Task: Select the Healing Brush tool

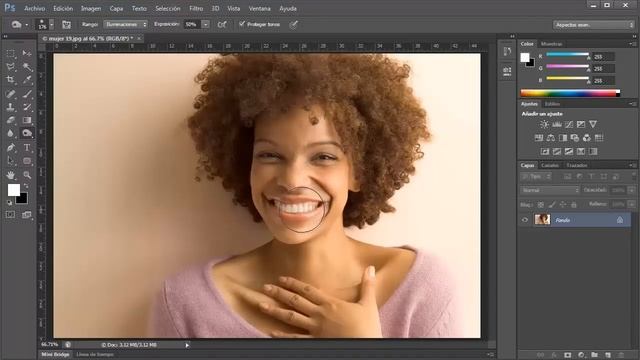Action: (x=11, y=94)
